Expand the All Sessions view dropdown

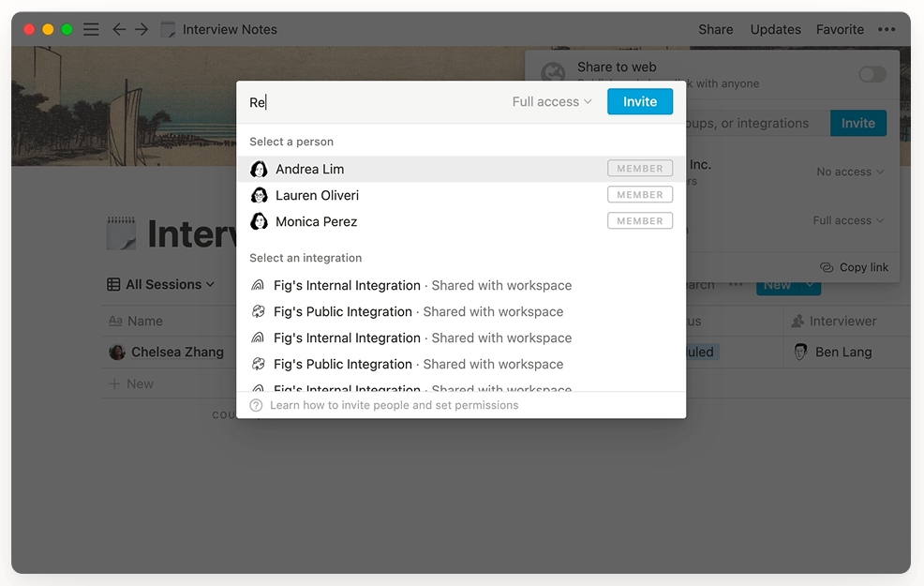pyautogui.click(x=161, y=285)
